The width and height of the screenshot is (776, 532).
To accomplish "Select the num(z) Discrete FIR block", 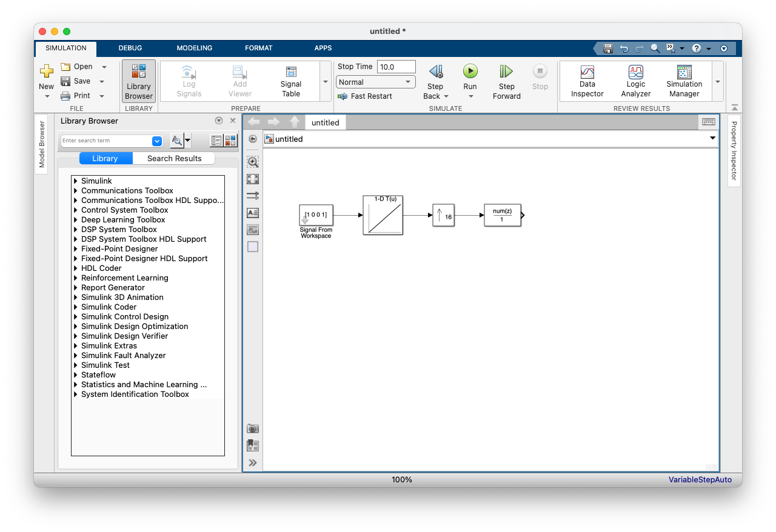I will point(503,215).
